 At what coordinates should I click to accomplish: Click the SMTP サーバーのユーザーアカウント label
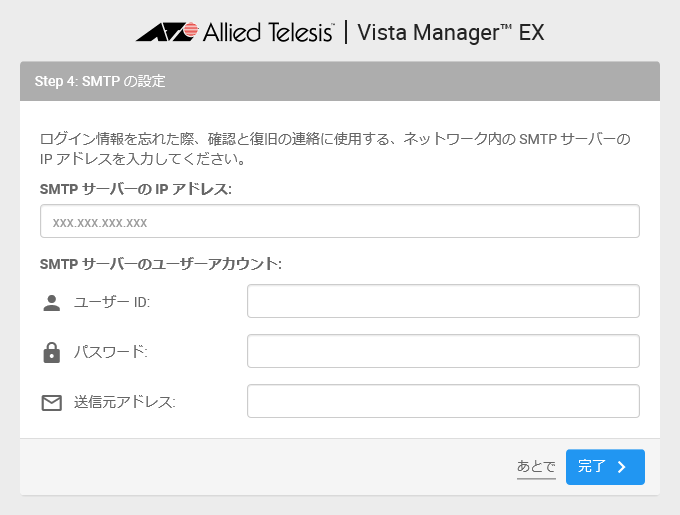[x=160, y=264]
